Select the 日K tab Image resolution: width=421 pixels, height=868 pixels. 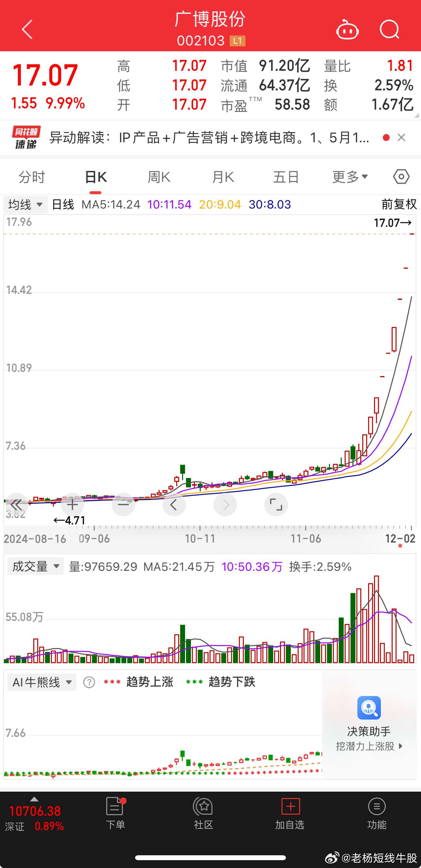(x=96, y=177)
